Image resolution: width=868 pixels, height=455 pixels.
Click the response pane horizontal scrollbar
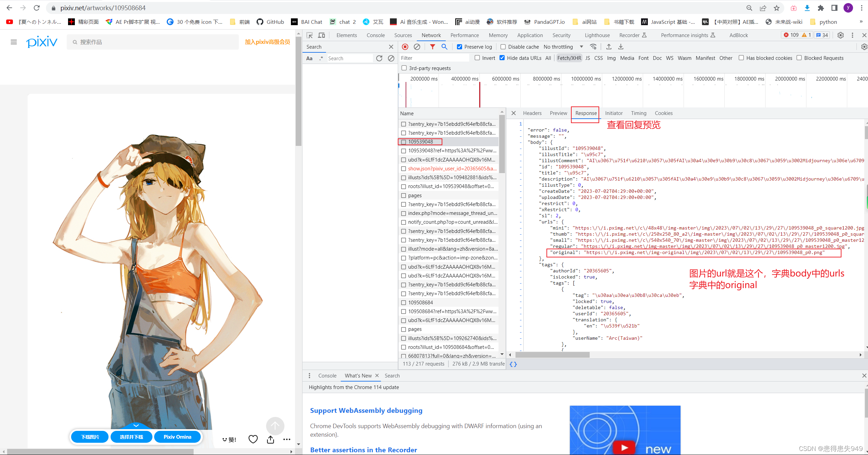tap(552, 355)
